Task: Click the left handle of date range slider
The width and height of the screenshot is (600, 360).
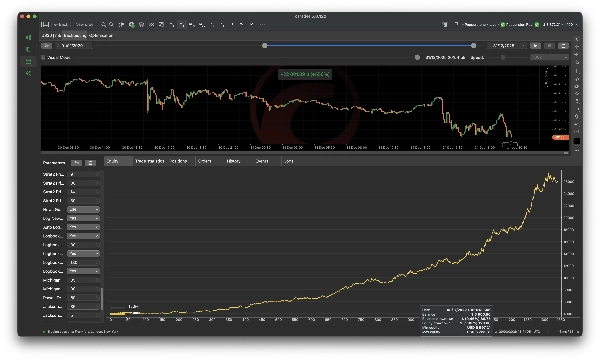Action: 264,46
